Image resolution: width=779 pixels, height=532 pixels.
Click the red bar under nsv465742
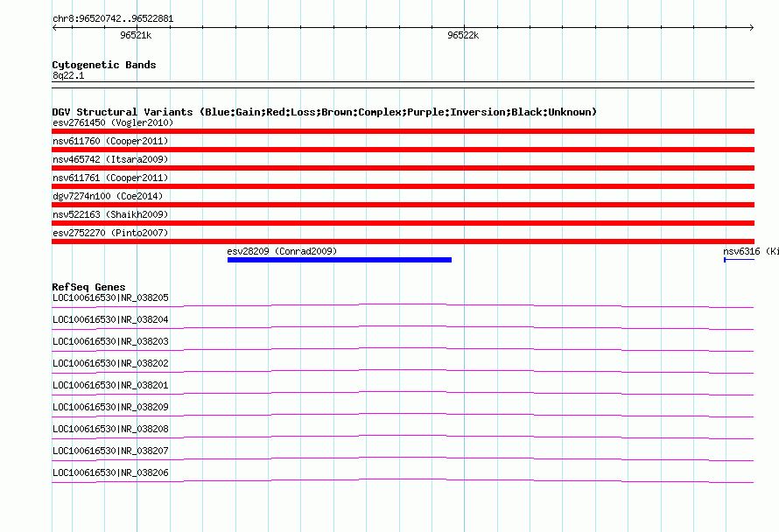coord(403,168)
